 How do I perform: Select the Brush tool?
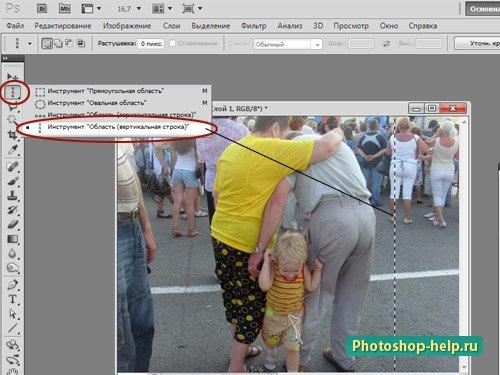(x=13, y=181)
